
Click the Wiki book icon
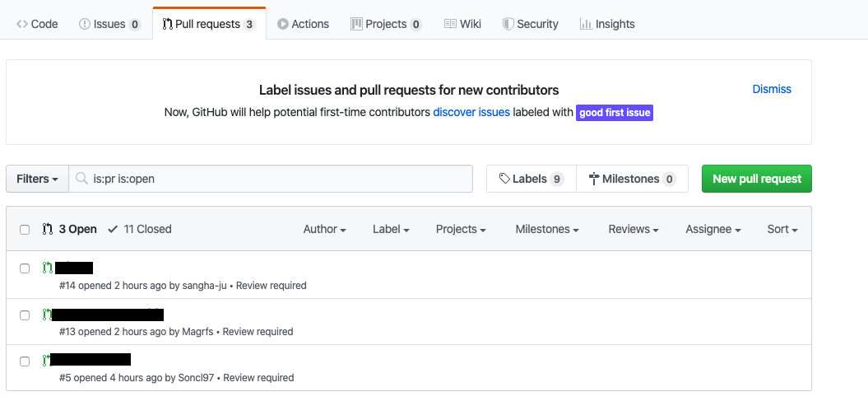click(451, 24)
